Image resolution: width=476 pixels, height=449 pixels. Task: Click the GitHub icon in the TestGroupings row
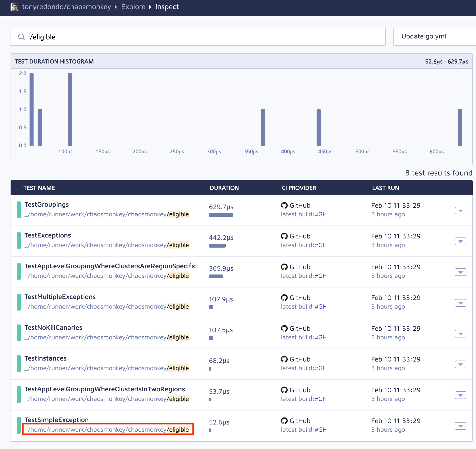pyautogui.click(x=284, y=206)
